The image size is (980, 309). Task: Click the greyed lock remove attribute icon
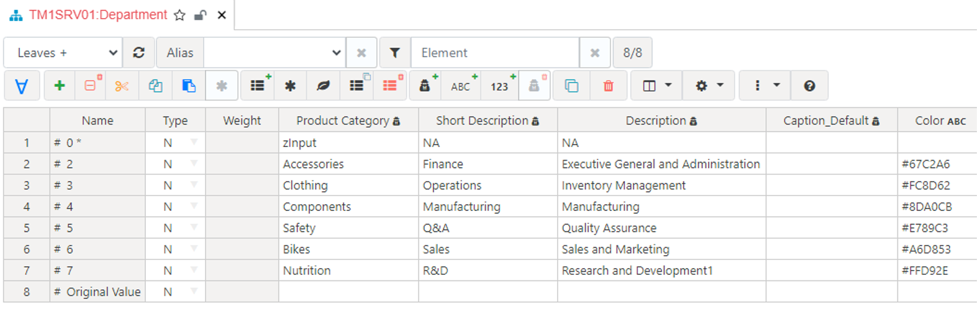point(535,86)
